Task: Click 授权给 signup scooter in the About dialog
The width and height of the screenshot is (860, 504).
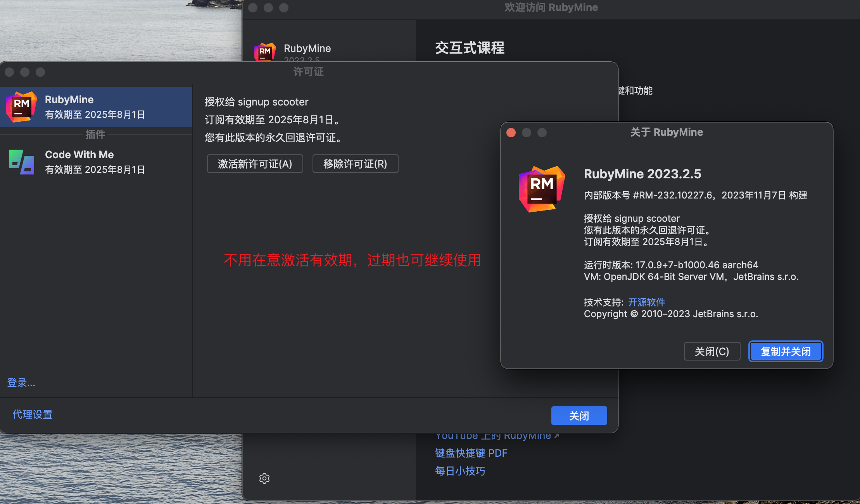Action: (632, 218)
